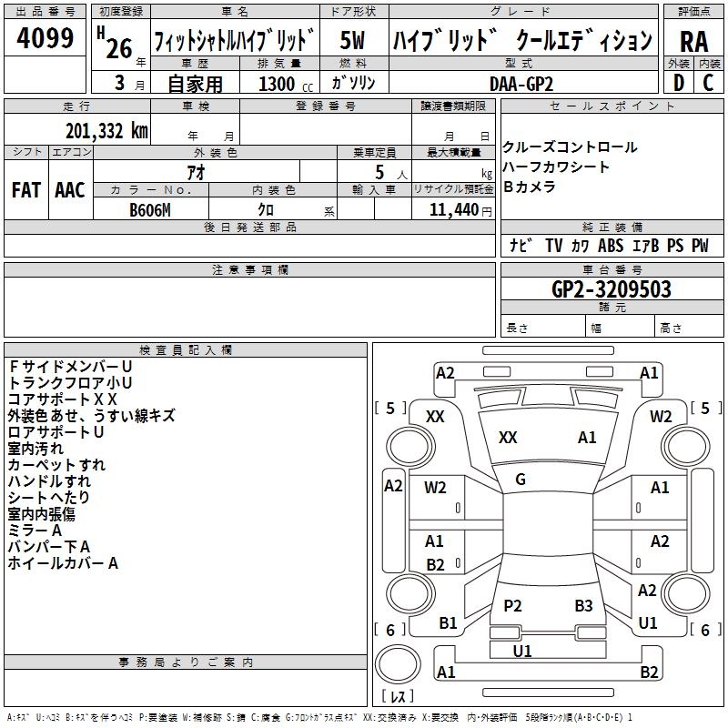The image size is (728, 728).
Task: Select chassis number GP2-3209503
Action: click(x=612, y=289)
